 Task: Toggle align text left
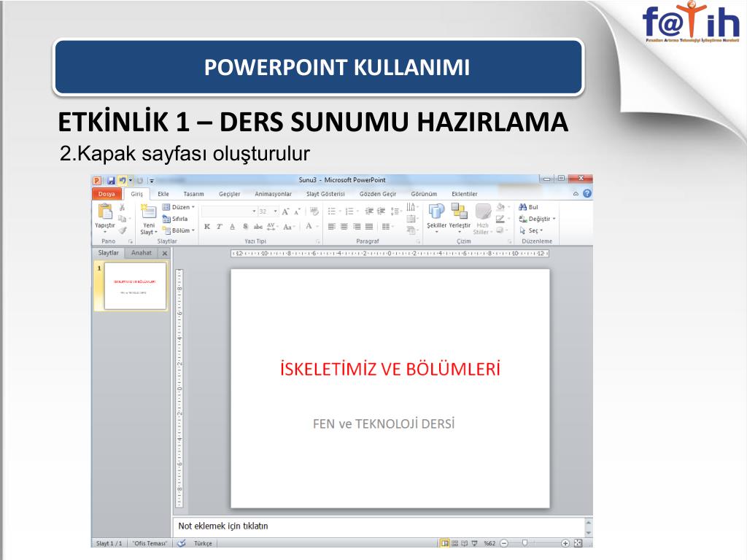(x=332, y=227)
